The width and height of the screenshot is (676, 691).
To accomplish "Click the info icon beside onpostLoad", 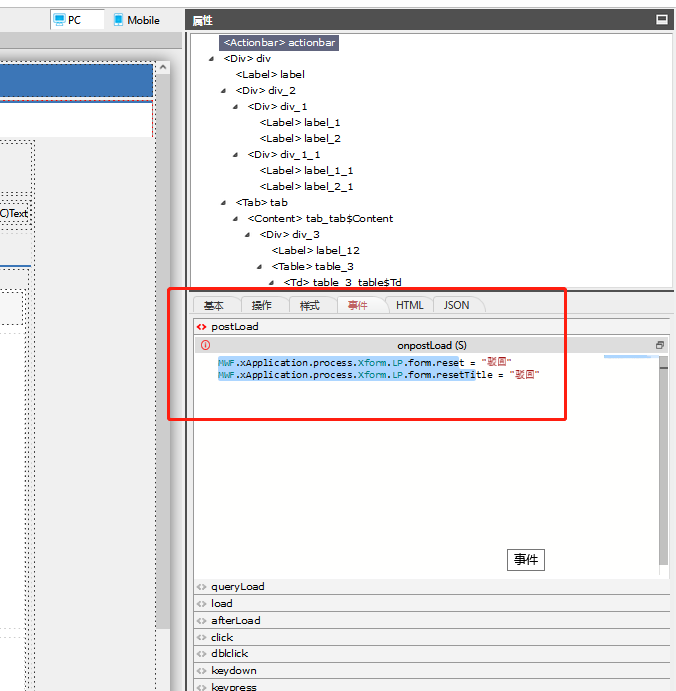I will click(x=206, y=345).
